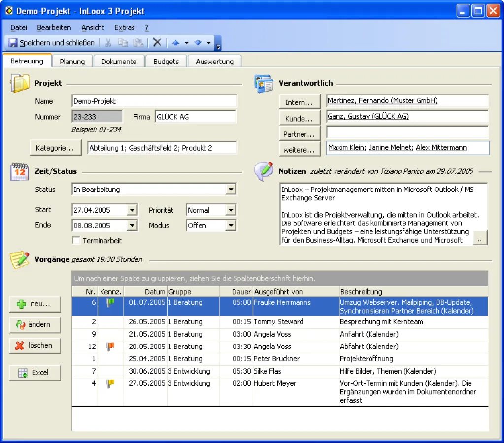Click the paste clipboard icon in the toolbar
Viewport: 504px width, 443px height.
[138, 43]
